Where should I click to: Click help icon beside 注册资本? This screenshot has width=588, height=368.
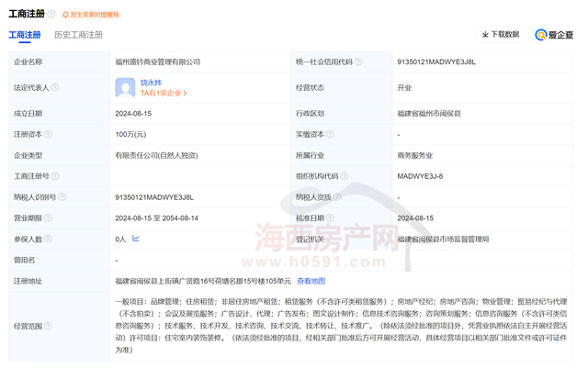click(x=48, y=134)
